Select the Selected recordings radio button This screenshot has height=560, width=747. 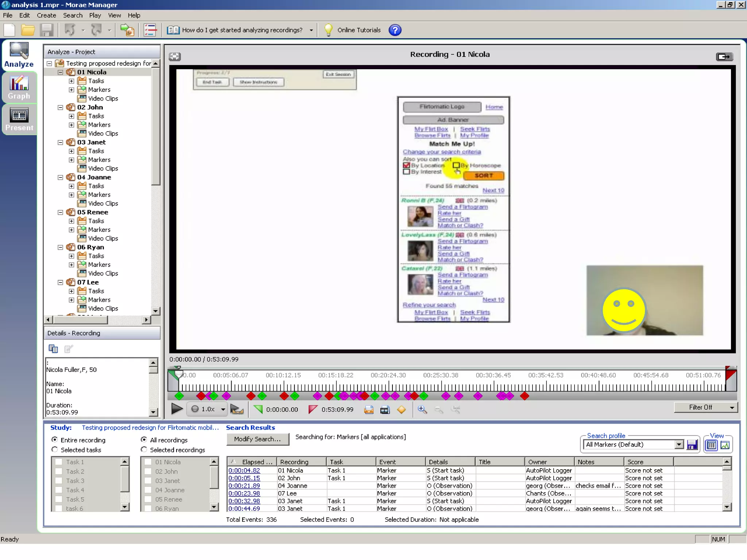click(144, 450)
